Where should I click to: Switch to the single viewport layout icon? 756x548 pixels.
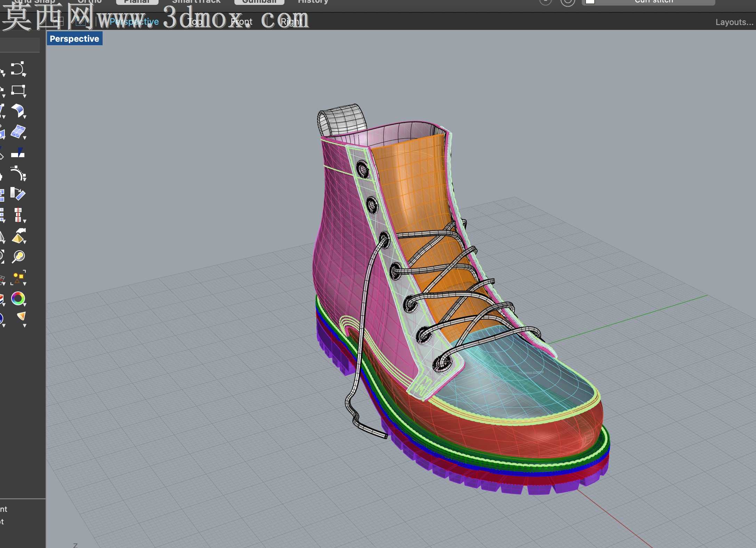click(81, 21)
